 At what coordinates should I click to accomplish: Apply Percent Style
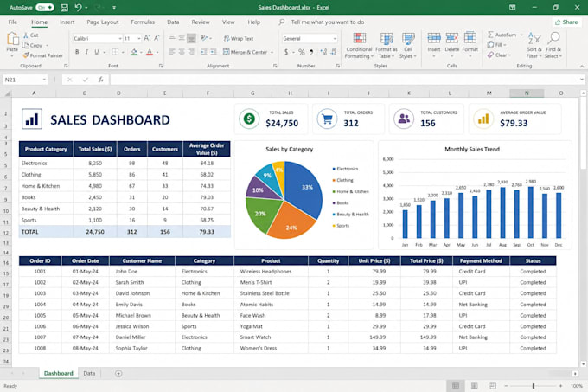pyautogui.click(x=302, y=52)
